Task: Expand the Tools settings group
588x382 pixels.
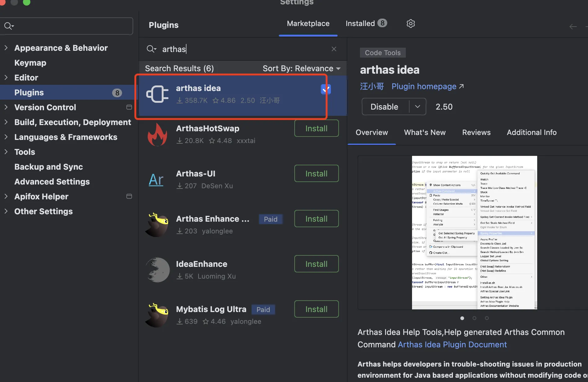Action: [x=6, y=152]
